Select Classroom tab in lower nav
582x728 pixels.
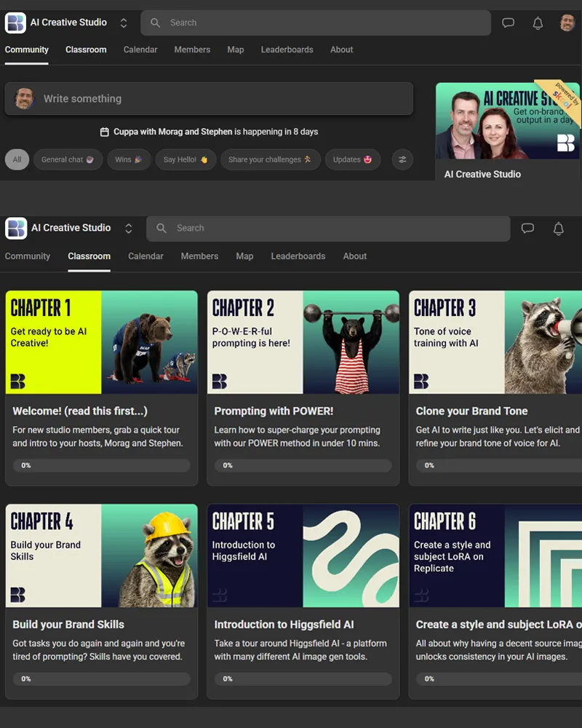tap(89, 256)
